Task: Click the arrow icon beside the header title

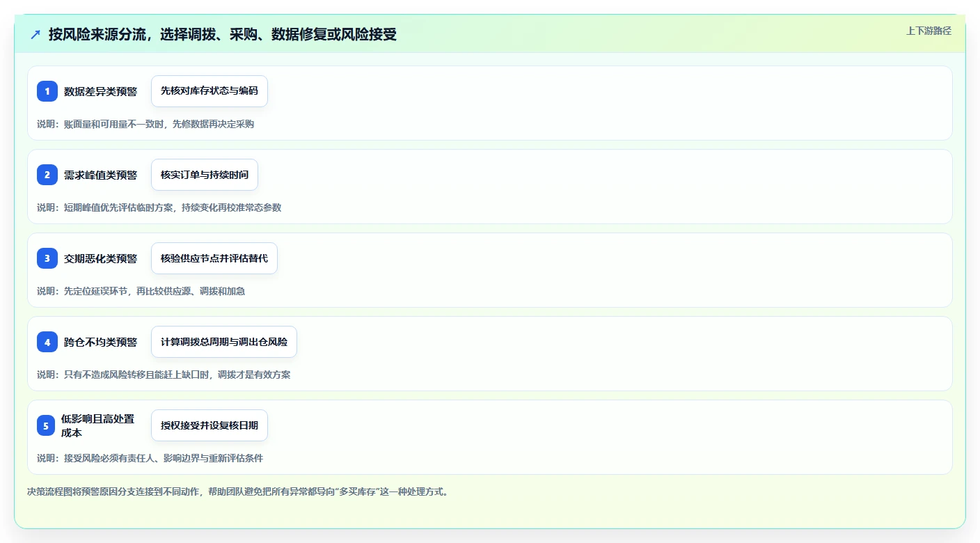Action: (x=35, y=34)
